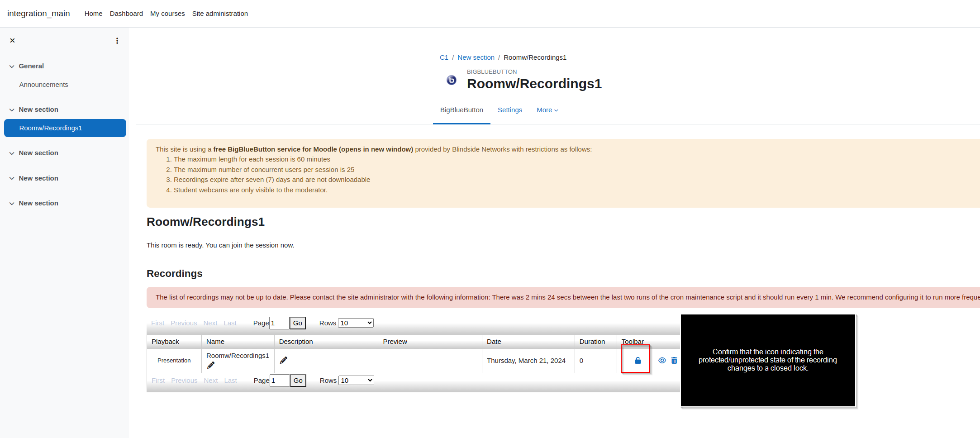The image size is (980, 438).
Task: Click the top First pagination link
Action: (158, 323)
